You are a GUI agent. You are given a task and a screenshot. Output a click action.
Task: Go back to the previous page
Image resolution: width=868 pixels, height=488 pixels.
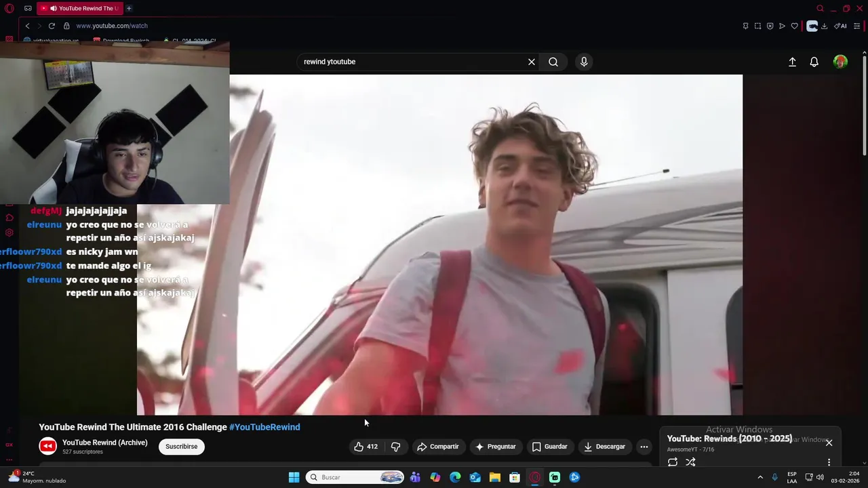pyautogui.click(x=27, y=26)
